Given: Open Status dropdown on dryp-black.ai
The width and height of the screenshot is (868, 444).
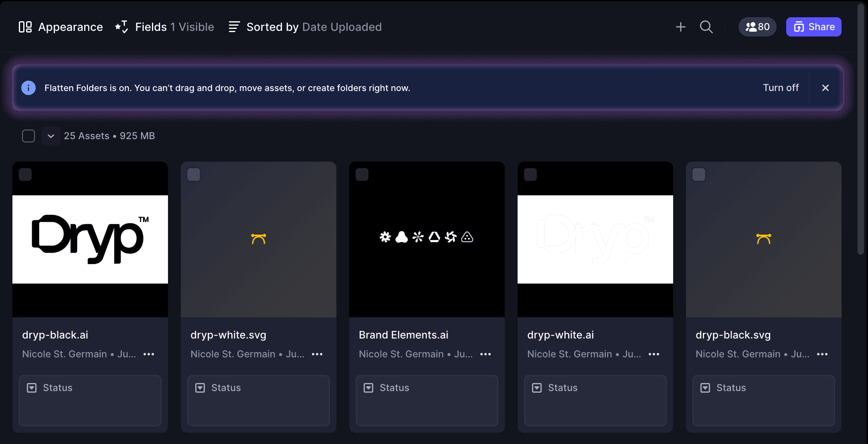Looking at the screenshot, I should 90,400.
